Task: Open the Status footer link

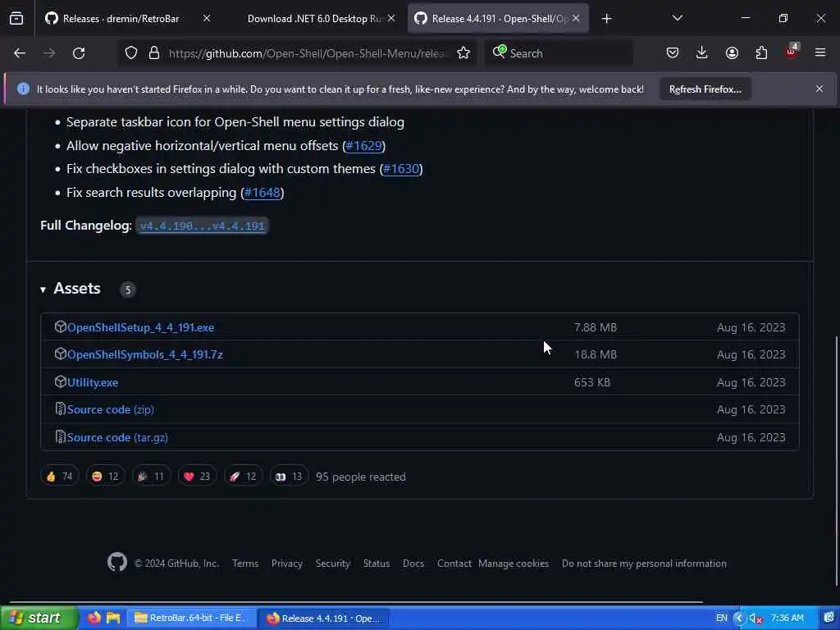Action: point(376,564)
